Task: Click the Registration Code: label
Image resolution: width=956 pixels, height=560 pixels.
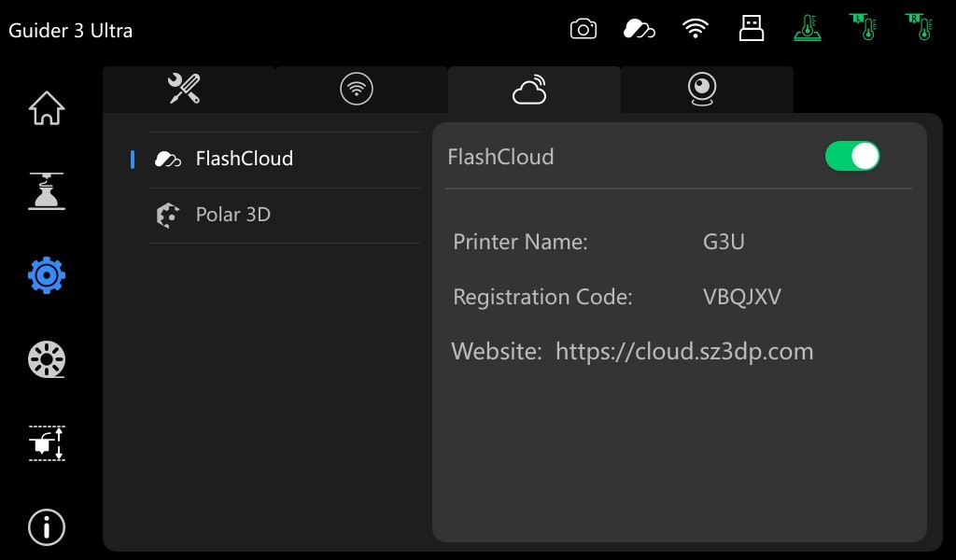Action: coord(542,297)
